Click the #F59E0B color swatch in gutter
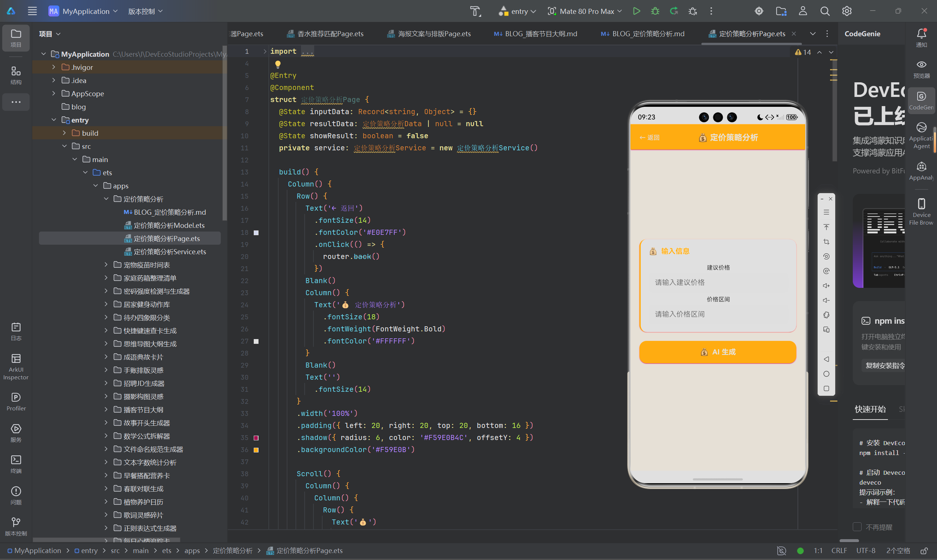 256,450
